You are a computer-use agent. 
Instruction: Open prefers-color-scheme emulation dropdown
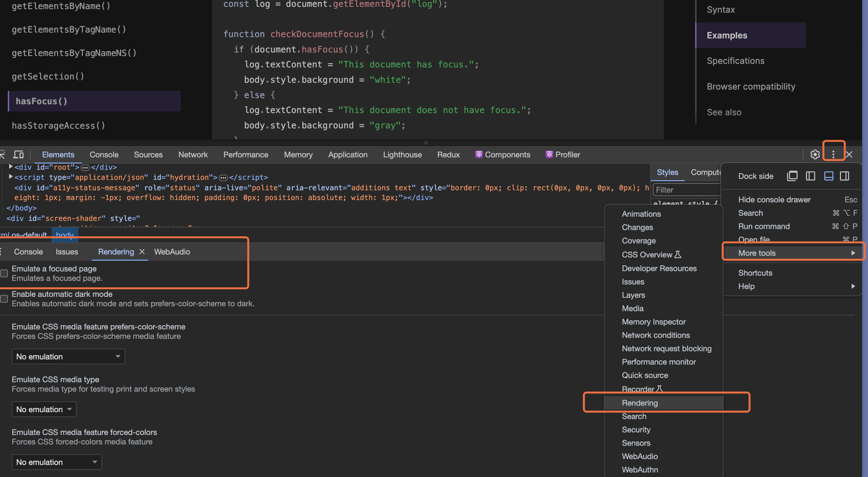[x=68, y=356]
